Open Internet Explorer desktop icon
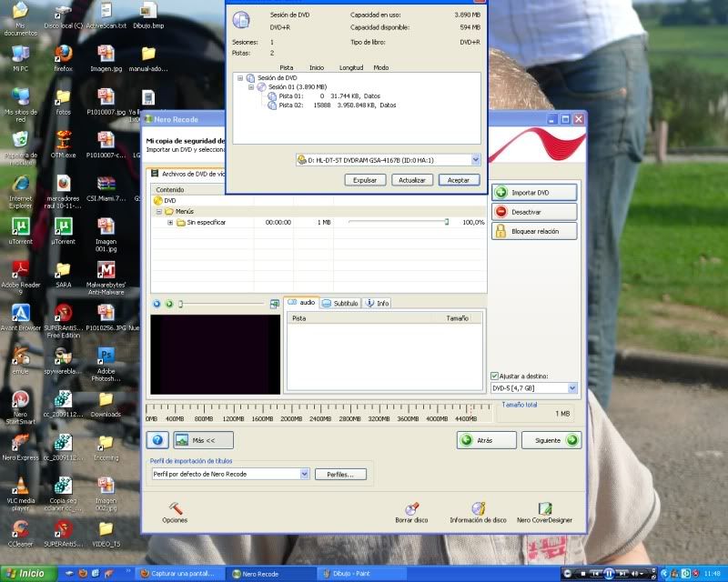The image size is (728, 582). (x=20, y=192)
